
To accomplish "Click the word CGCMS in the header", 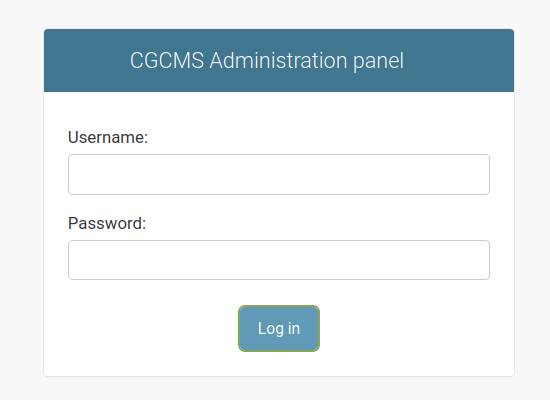I will click(x=167, y=60).
